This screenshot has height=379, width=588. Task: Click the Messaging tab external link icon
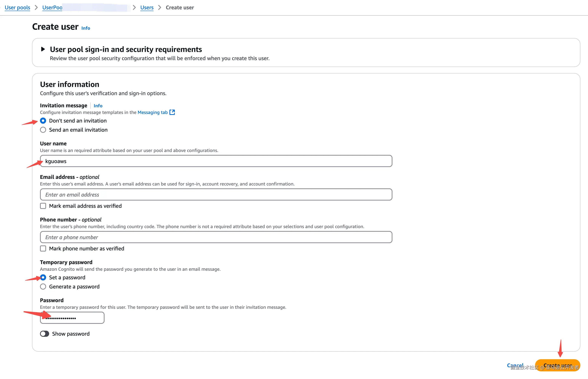[172, 112]
